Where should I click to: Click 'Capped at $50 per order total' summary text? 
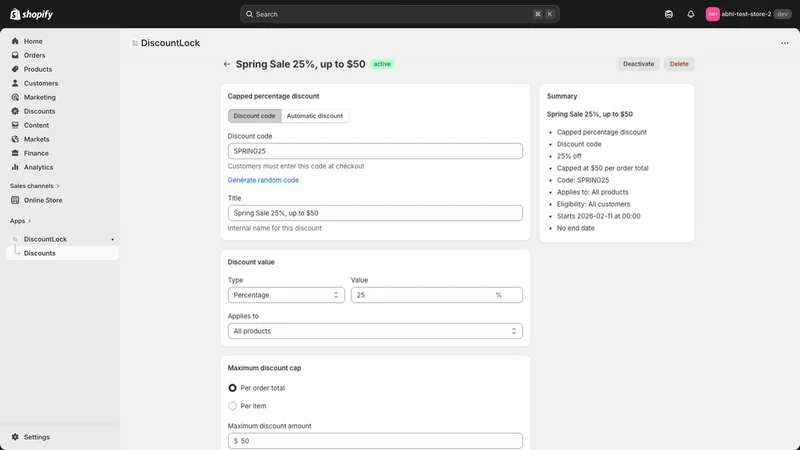click(x=603, y=168)
